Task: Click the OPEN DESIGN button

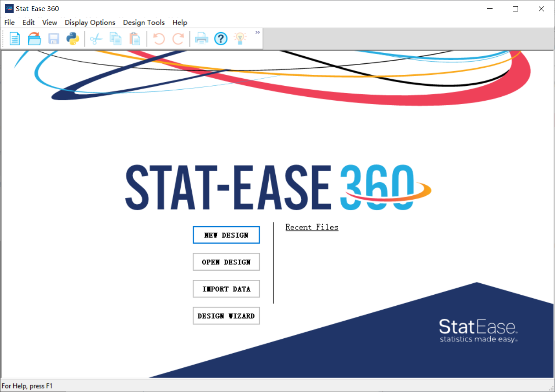Action: (226, 262)
